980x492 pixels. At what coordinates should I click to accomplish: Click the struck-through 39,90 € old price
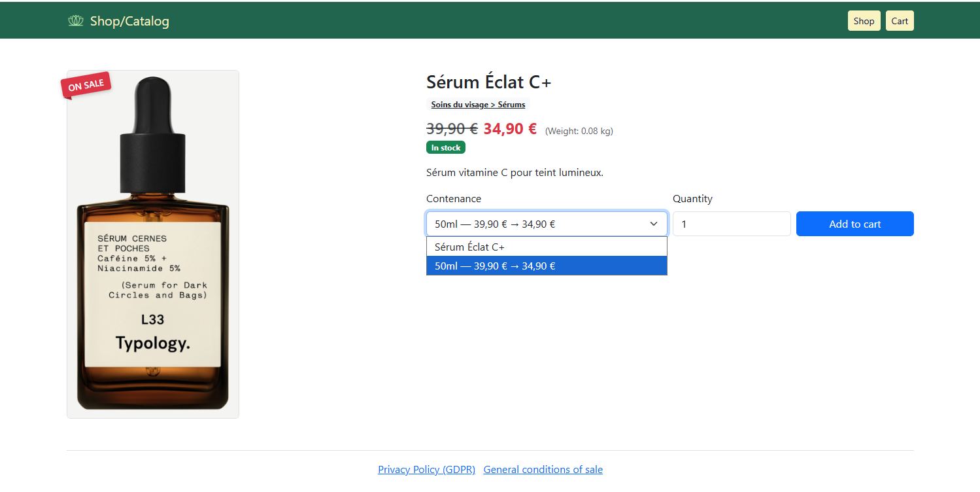coord(452,129)
